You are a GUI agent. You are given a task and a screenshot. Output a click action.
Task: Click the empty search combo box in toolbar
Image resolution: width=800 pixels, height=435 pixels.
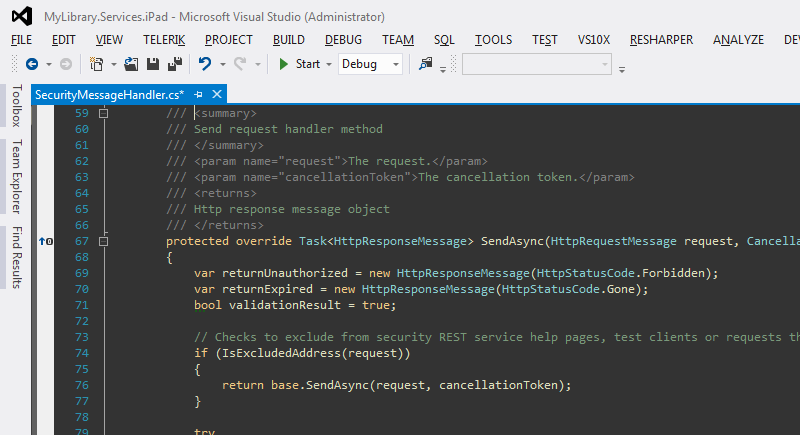coord(537,65)
